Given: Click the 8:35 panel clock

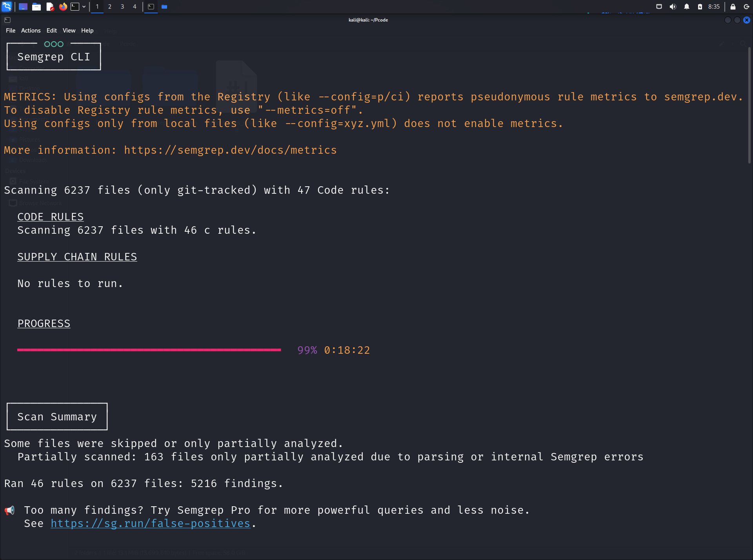Looking at the screenshot, I should [714, 7].
